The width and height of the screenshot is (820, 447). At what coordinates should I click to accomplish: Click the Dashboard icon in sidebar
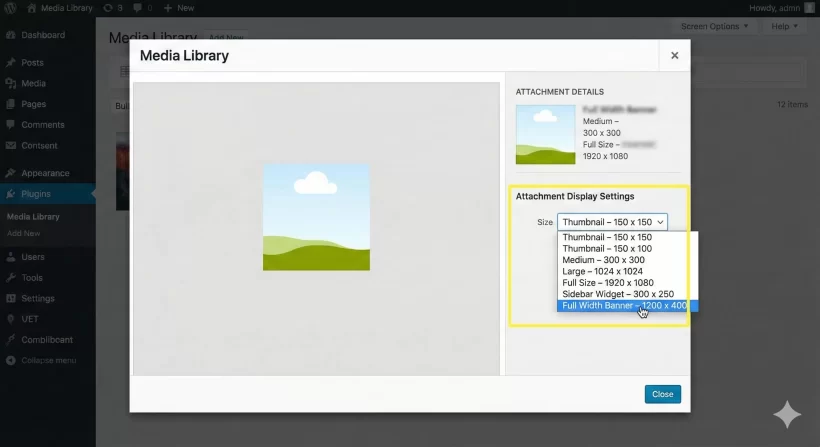[x=10, y=35]
